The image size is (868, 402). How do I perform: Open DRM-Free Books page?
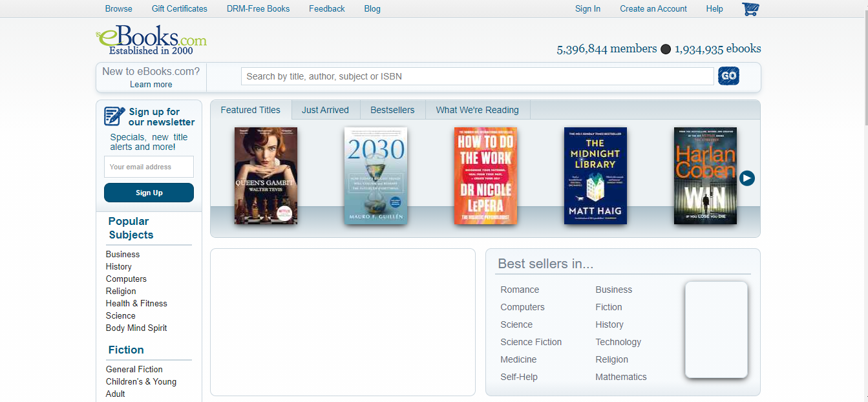[x=258, y=8]
